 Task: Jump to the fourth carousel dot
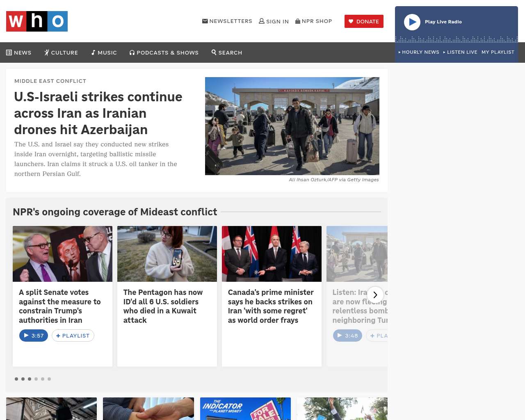(36, 379)
